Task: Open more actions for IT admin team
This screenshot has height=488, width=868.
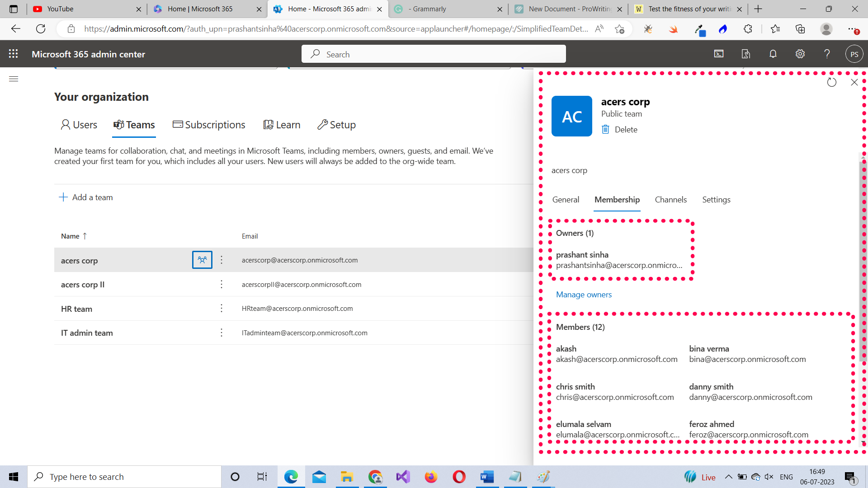Action: [x=222, y=333]
